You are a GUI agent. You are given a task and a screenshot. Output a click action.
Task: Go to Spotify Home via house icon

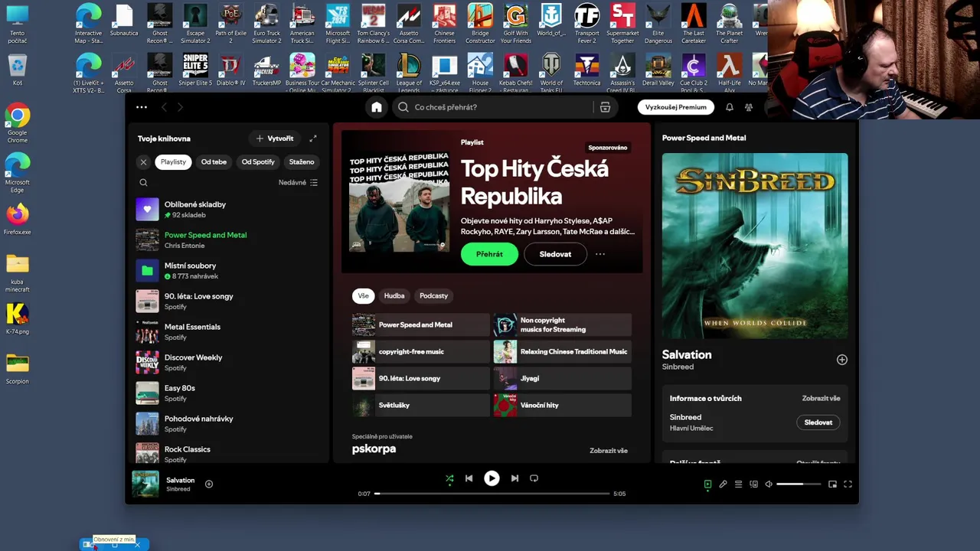(376, 107)
